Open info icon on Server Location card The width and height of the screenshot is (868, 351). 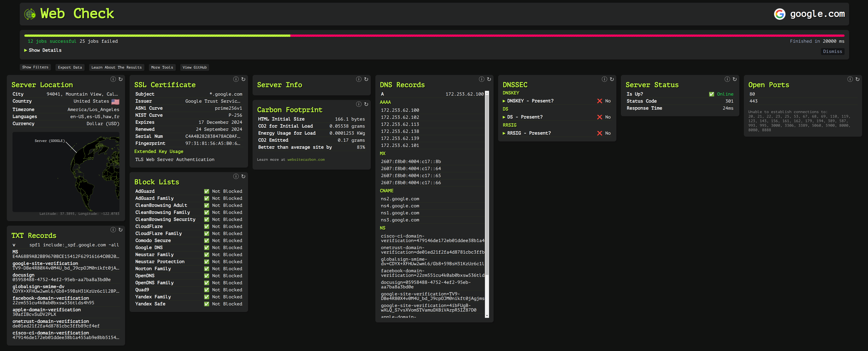coord(113,79)
